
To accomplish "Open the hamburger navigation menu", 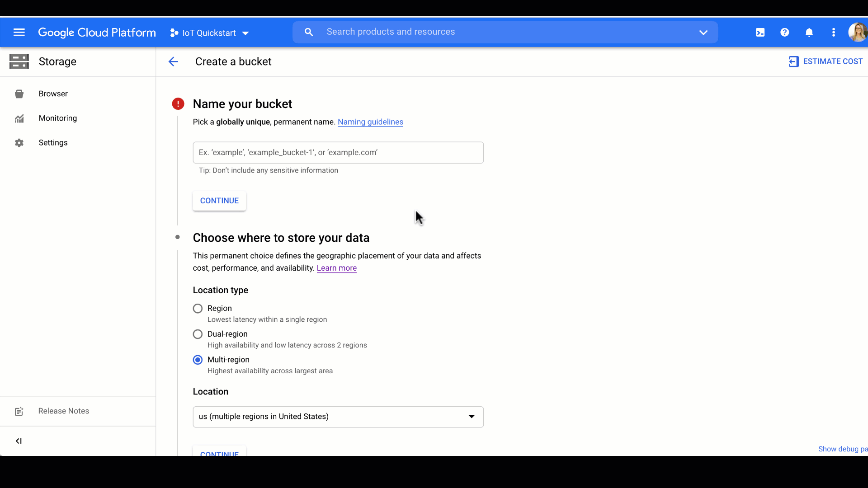I will 19,33.
